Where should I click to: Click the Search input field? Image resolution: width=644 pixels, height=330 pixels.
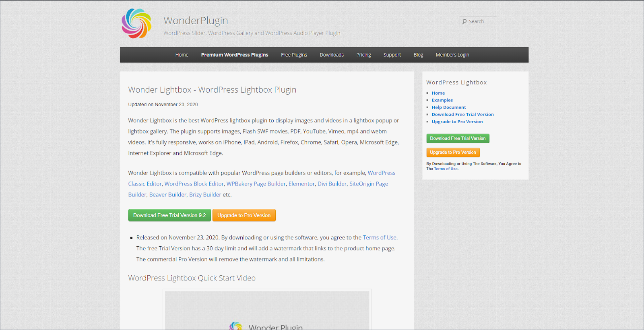(478, 22)
